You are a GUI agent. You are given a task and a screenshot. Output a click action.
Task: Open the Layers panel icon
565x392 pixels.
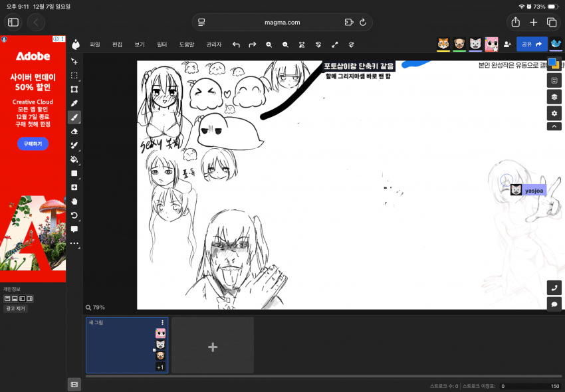554,97
